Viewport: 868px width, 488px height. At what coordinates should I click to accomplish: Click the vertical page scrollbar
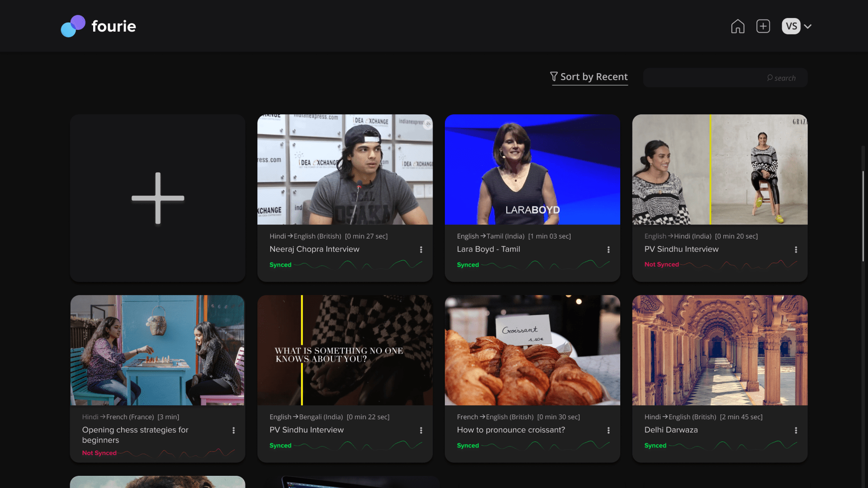pyautogui.click(x=863, y=216)
